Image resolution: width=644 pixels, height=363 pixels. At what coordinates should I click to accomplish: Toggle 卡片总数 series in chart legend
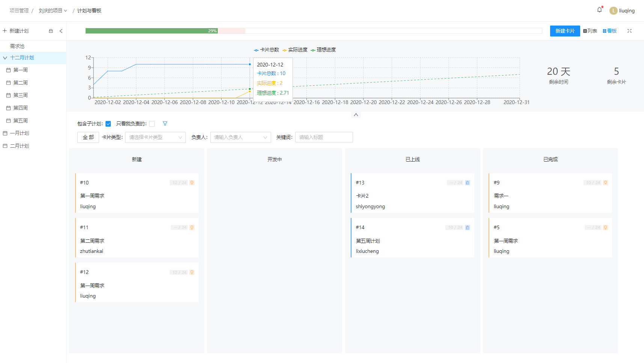click(266, 50)
